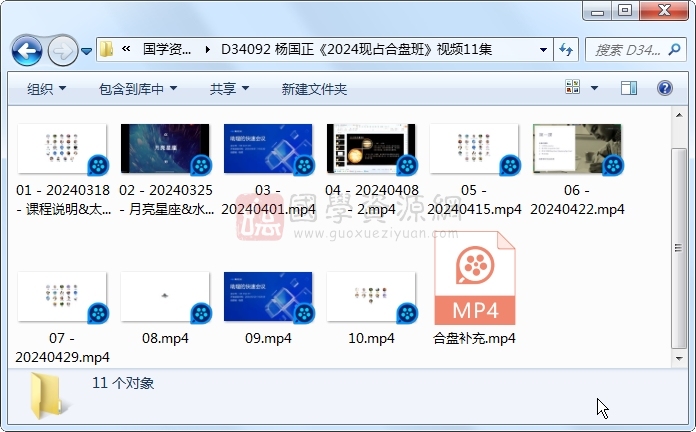Image resolution: width=696 pixels, height=432 pixels.
Task: Minimize the Explorer window
Action: (x=597, y=10)
